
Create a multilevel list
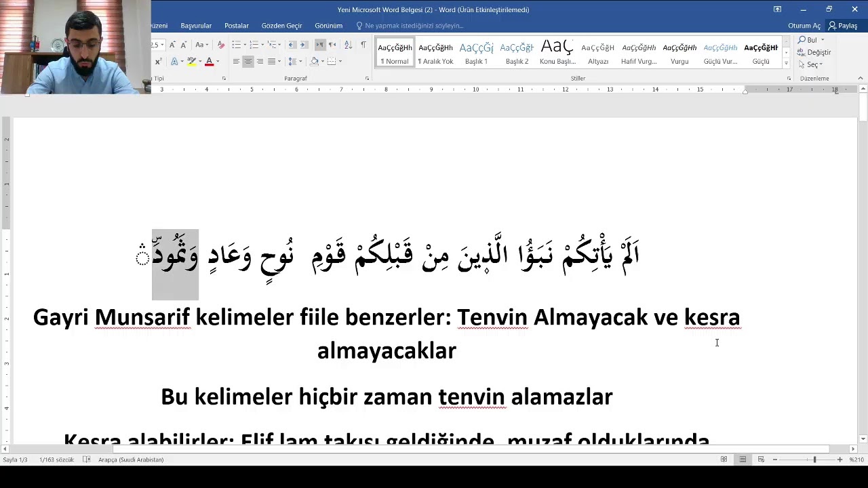coord(271,45)
